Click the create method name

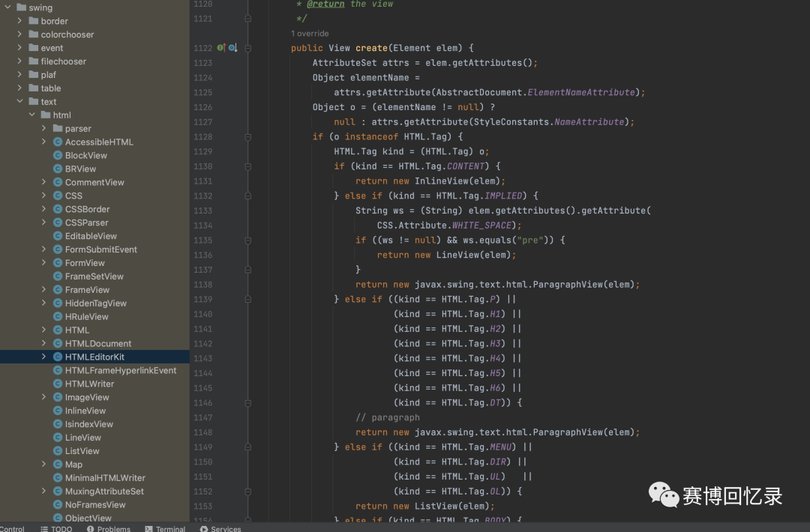click(371, 48)
